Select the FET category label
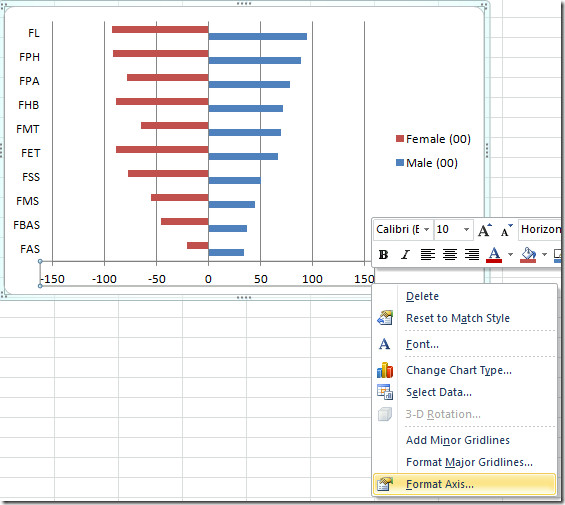 click(30, 153)
